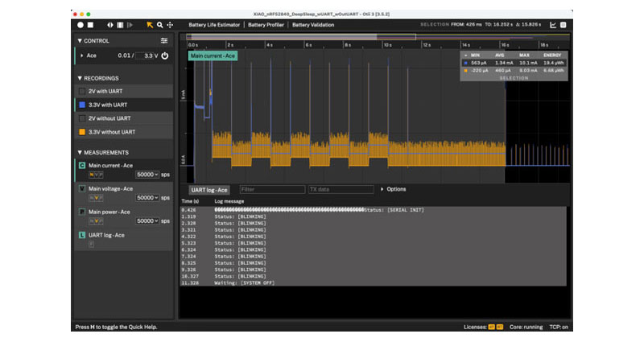This screenshot has width=644, height=342.
Task: Click the record button in the toolbar
Action: click(x=80, y=25)
